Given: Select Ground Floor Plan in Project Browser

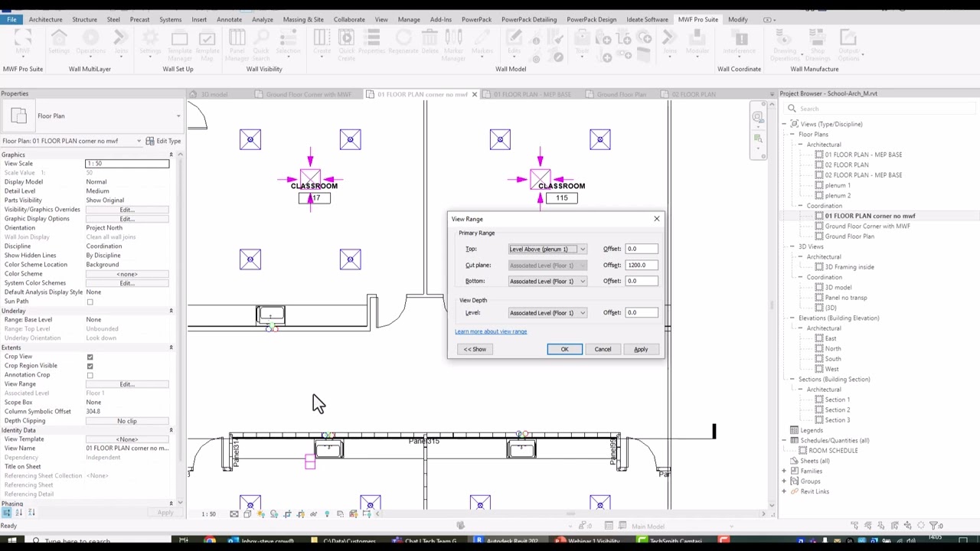Looking at the screenshot, I should coord(849,236).
